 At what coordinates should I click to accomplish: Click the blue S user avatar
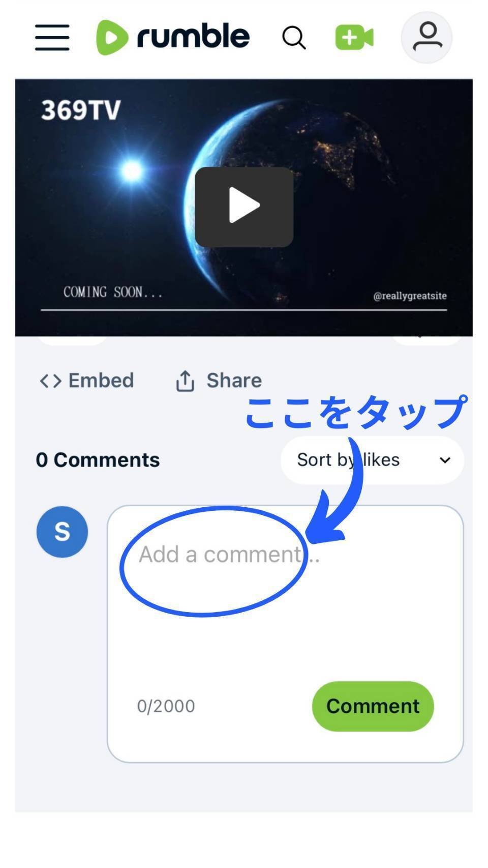pos(62,532)
